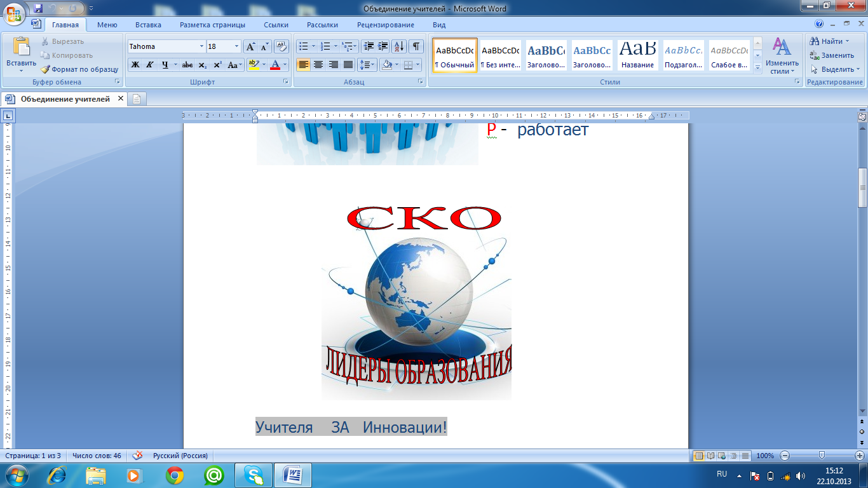Click the Sort (А-Я) paragraph icon

click(399, 46)
